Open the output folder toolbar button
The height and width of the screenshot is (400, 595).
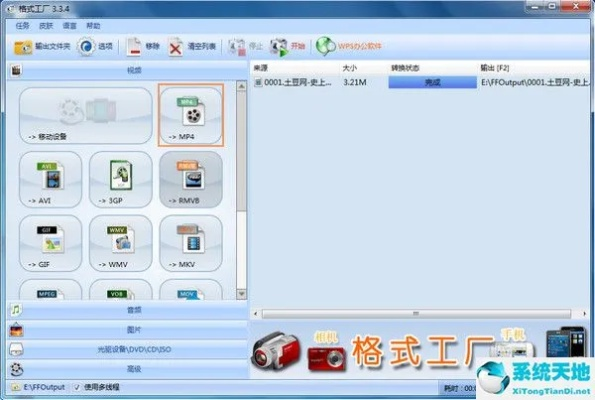click(x=42, y=47)
